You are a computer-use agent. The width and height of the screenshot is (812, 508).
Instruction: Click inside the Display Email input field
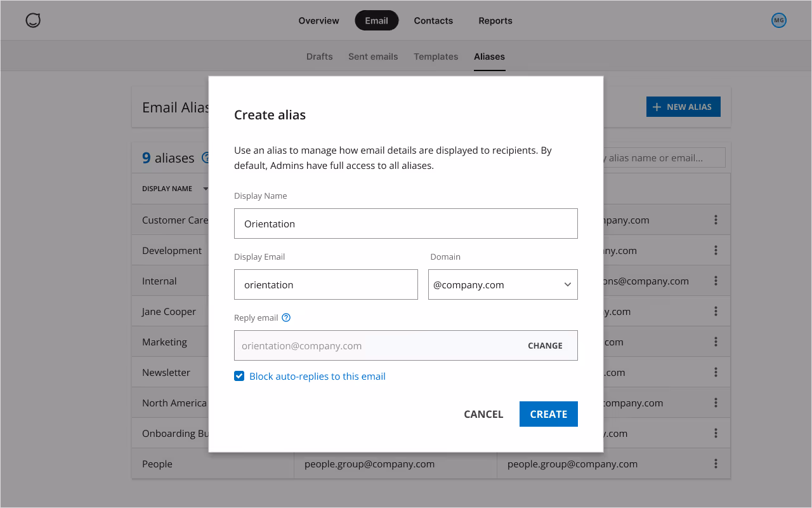(x=325, y=284)
